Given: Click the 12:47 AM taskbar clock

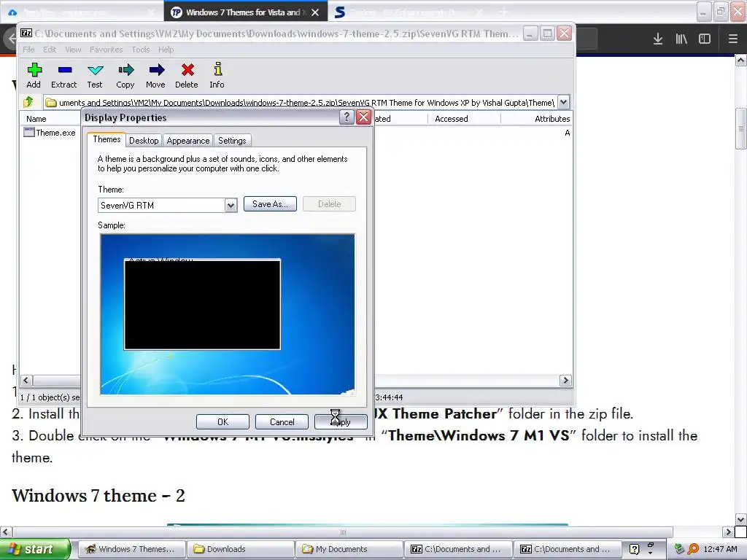Looking at the screenshot, I should pos(720,549).
